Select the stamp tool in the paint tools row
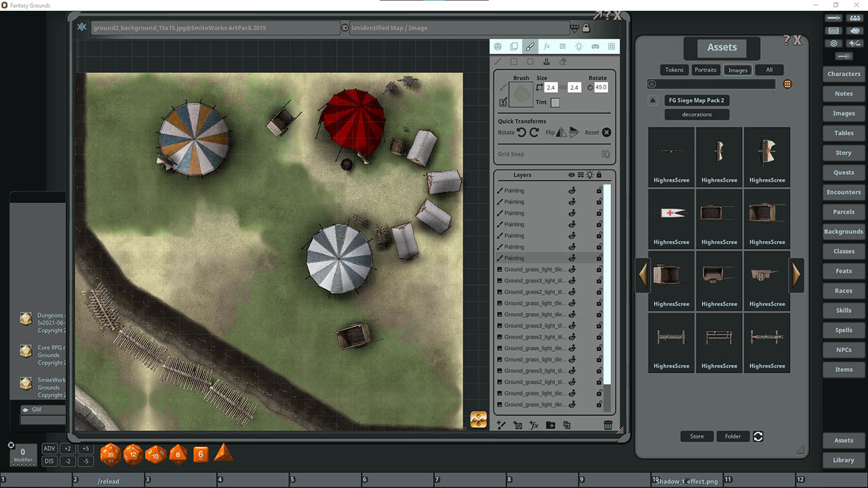This screenshot has width=868, height=488. (x=546, y=62)
